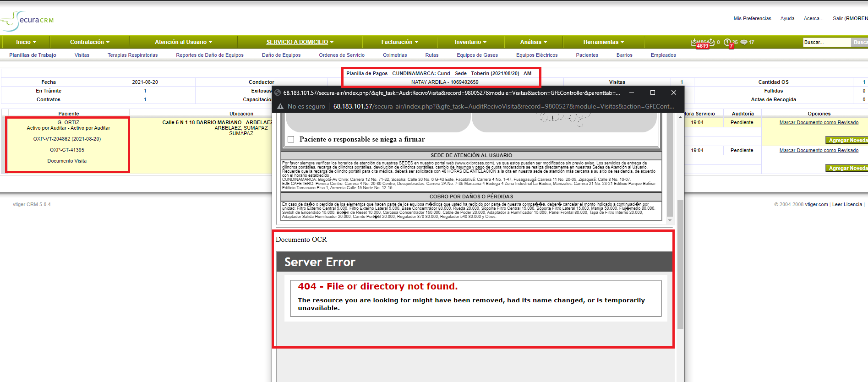The width and height of the screenshot is (868, 382).
Task: Click the Salir logout link
Action: [x=850, y=19]
